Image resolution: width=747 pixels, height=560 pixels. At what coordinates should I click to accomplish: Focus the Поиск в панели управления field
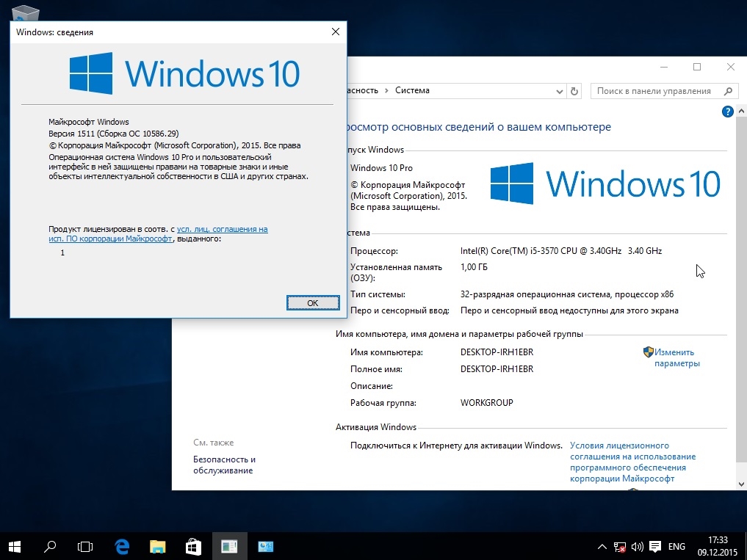[665, 91]
